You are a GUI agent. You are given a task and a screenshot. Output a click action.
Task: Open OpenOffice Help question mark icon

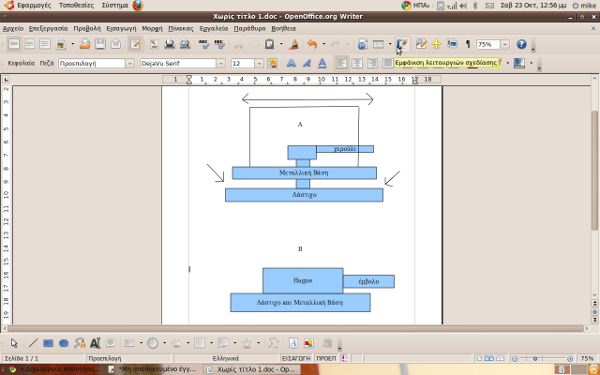pos(522,44)
